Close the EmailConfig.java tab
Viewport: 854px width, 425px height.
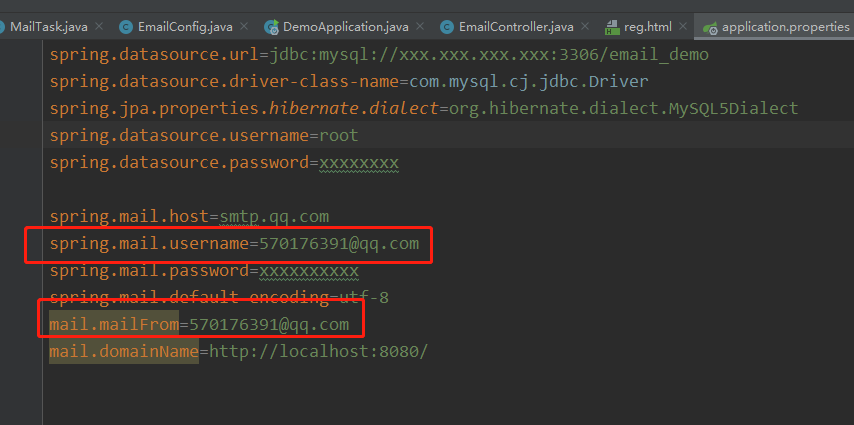coord(244,26)
